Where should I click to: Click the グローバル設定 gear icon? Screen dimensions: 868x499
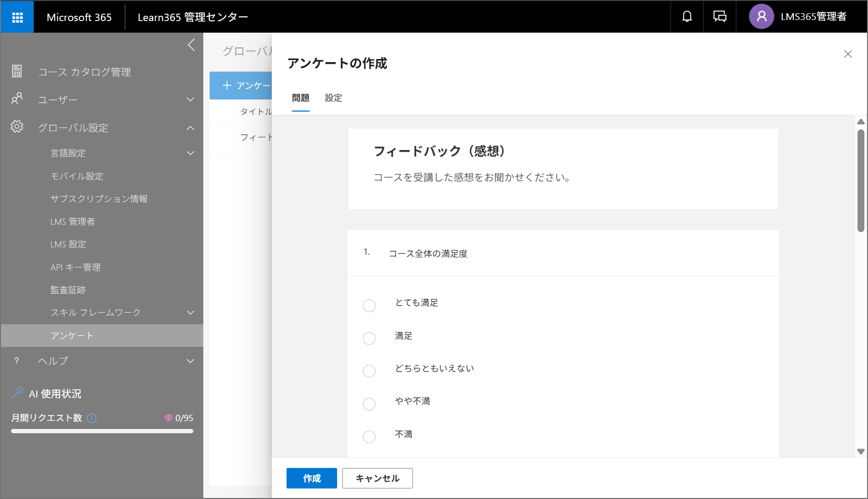[17, 127]
